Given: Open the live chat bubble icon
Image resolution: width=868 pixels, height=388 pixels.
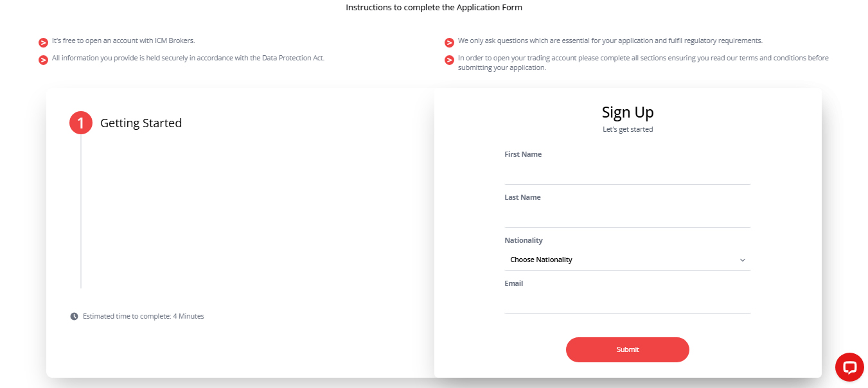Looking at the screenshot, I should click(x=849, y=367).
